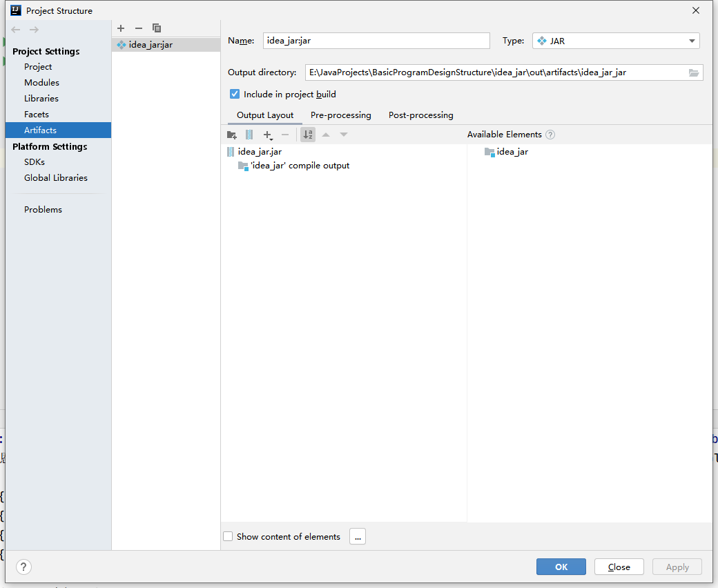Move layout element up
Image resolution: width=718 pixels, height=588 pixels.
[326, 135]
